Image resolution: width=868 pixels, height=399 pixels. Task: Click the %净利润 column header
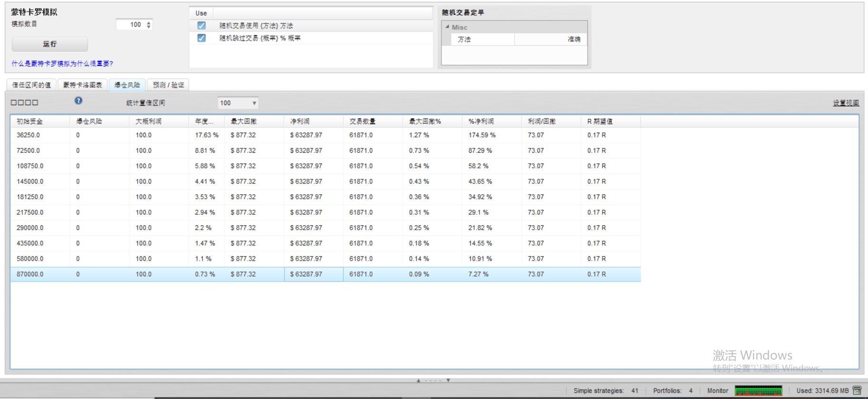(x=492, y=121)
